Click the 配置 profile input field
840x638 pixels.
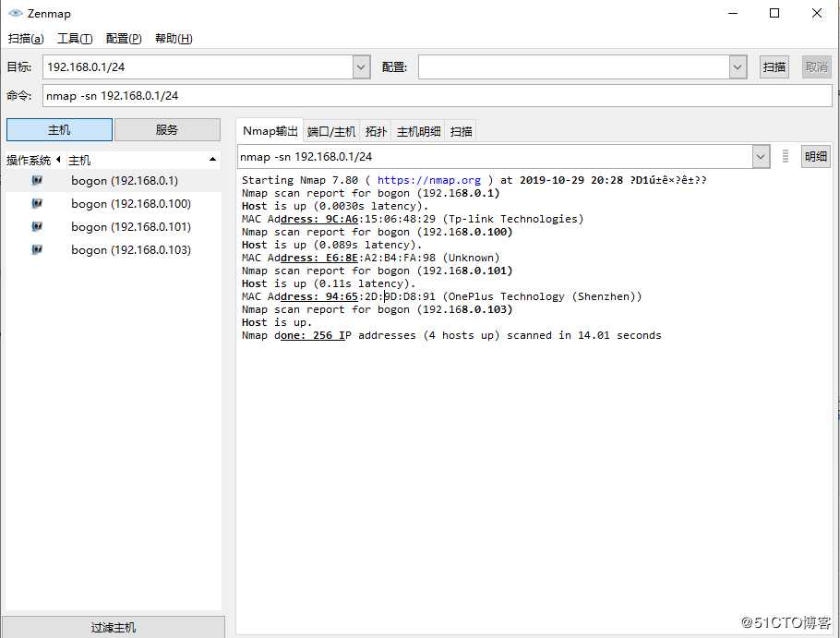coord(574,67)
